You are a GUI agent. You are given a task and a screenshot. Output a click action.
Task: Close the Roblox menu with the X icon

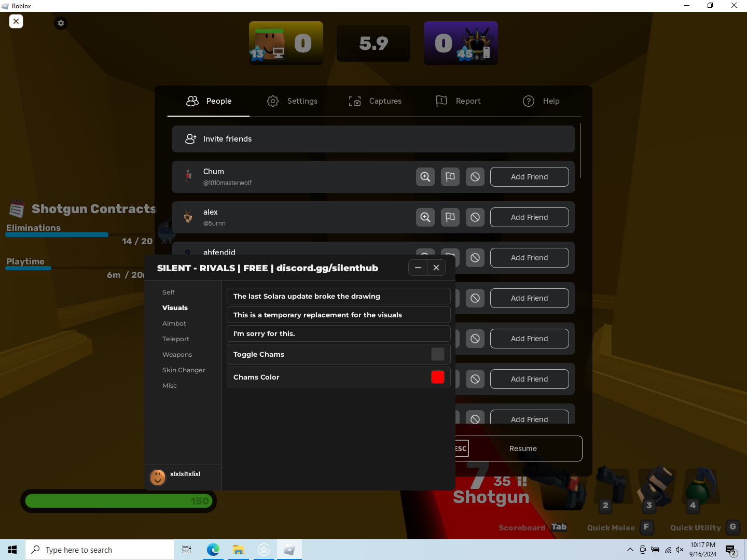16,21
